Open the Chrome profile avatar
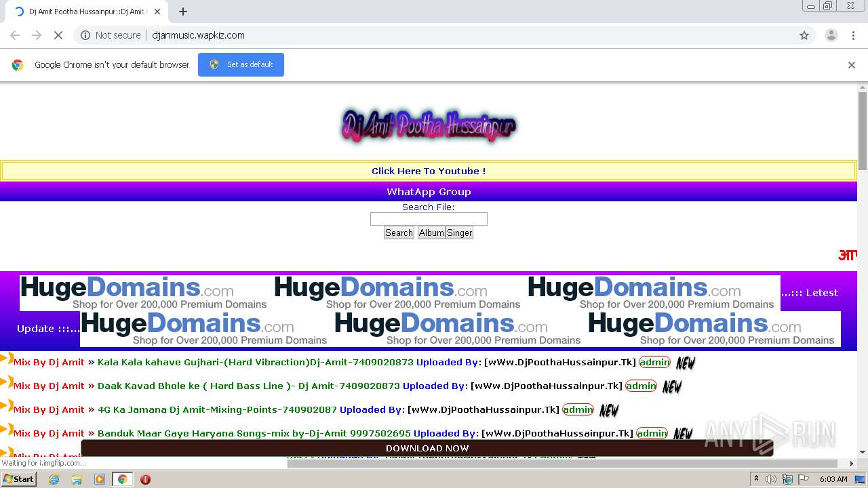Viewport: 868px width, 488px height. coord(831,35)
